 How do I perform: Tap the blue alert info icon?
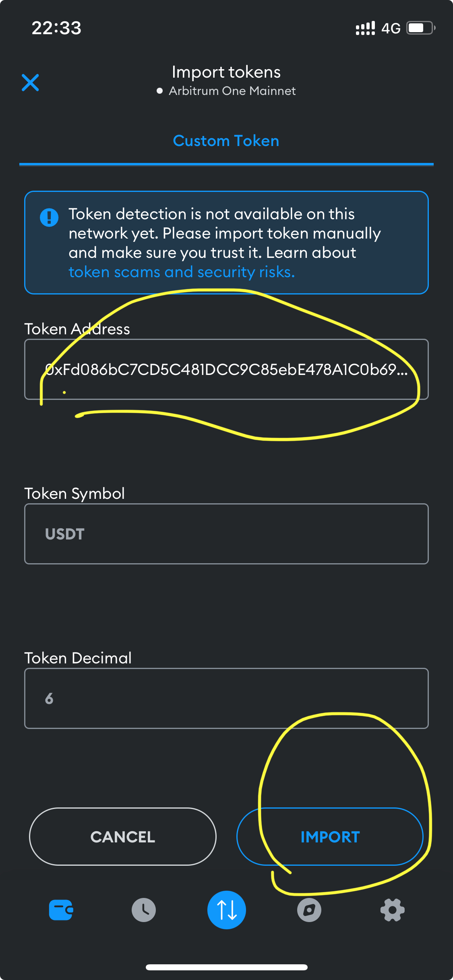[49, 218]
